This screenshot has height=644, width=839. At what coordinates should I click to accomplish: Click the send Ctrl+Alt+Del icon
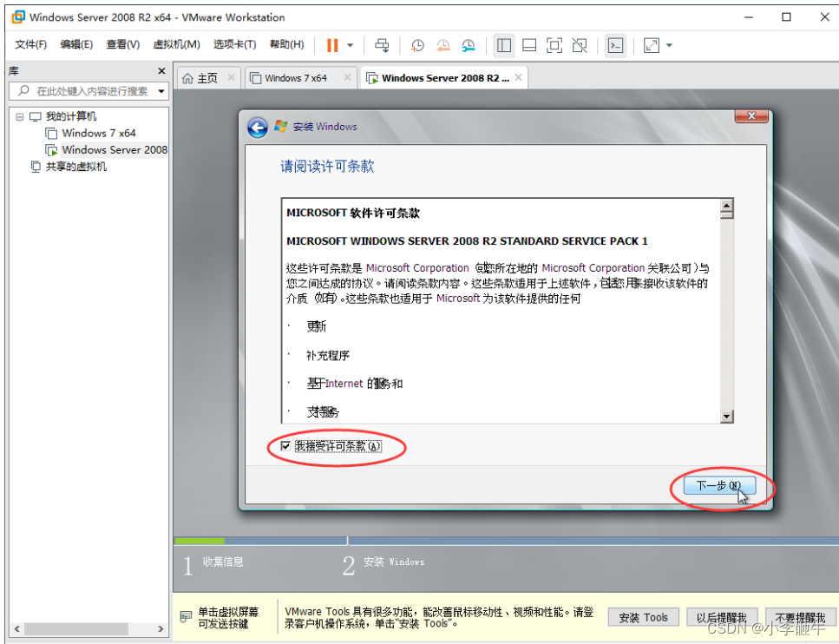(382, 45)
